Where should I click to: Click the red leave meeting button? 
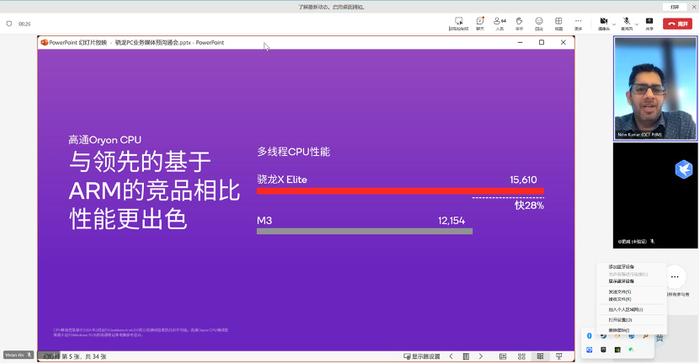pyautogui.click(x=677, y=24)
